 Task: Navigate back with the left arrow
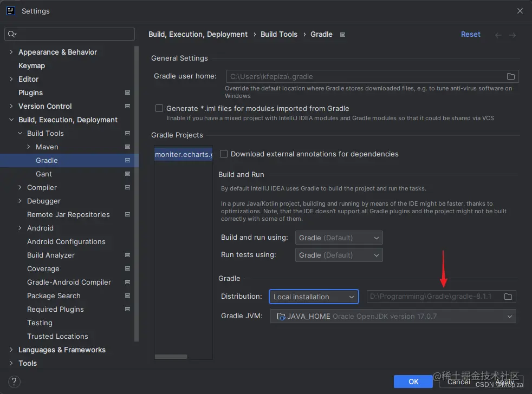[x=498, y=35]
